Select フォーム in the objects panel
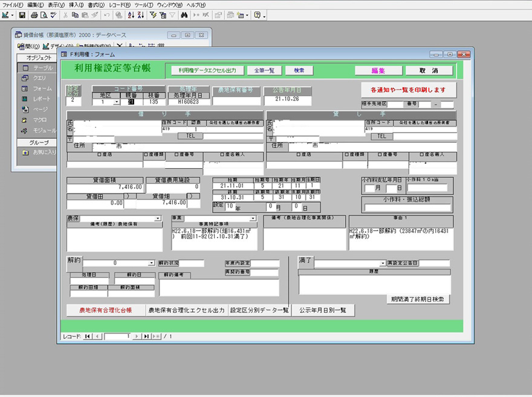532x397 pixels. pyautogui.click(x=42, y=88)
